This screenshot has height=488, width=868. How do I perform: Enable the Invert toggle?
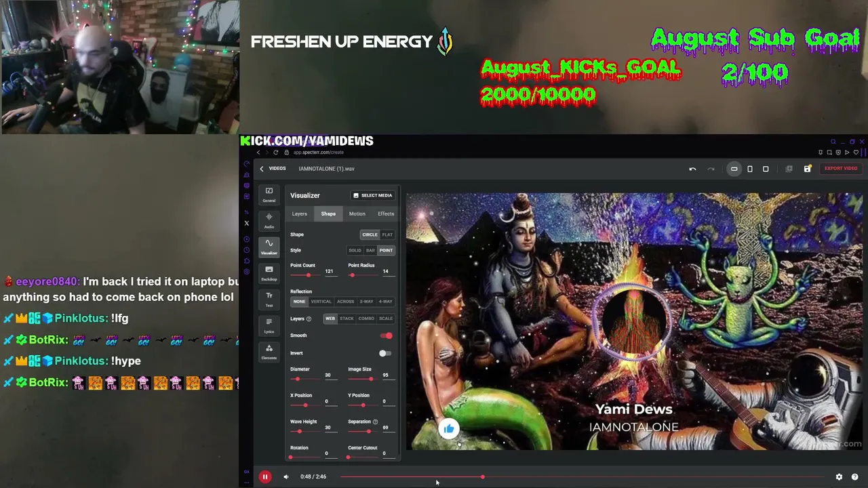(x=384, y=354)
